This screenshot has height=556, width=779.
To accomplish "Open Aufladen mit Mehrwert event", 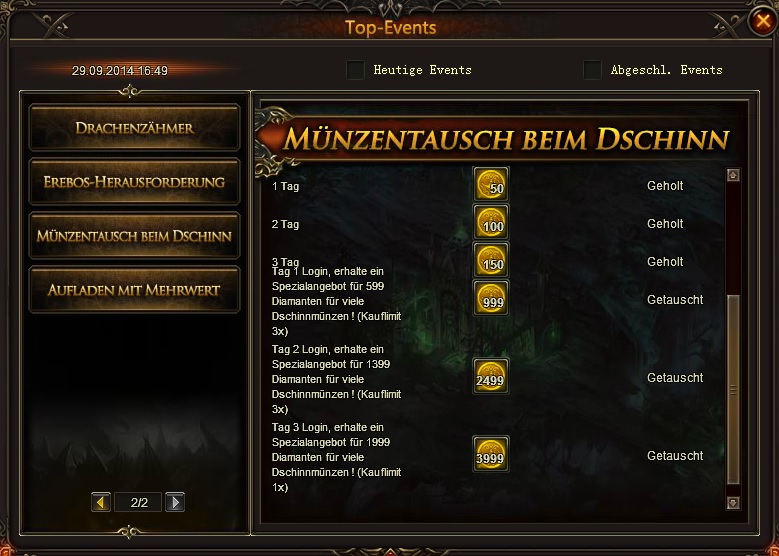I will coord(134,290).
